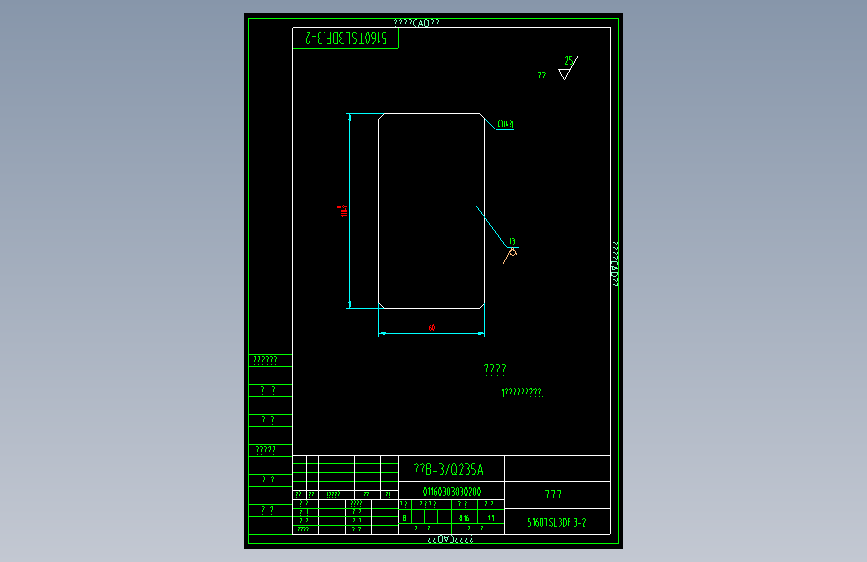Click the surface roughness symbol marked 25
The height and width of the screenshot is (562, 867).
coord(568,68)
